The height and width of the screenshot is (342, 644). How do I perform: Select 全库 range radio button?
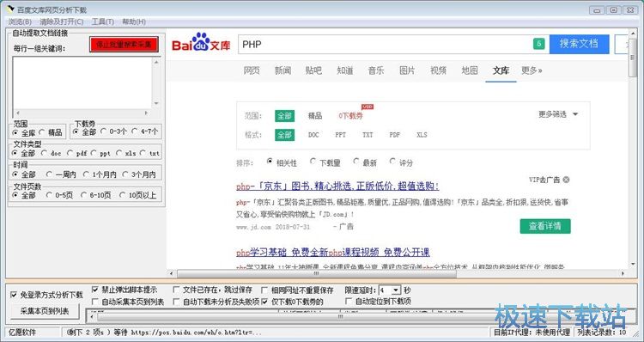pos(25,132)
